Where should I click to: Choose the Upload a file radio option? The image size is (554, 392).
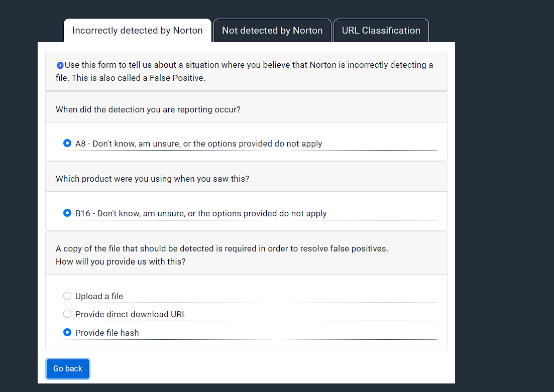67,296
